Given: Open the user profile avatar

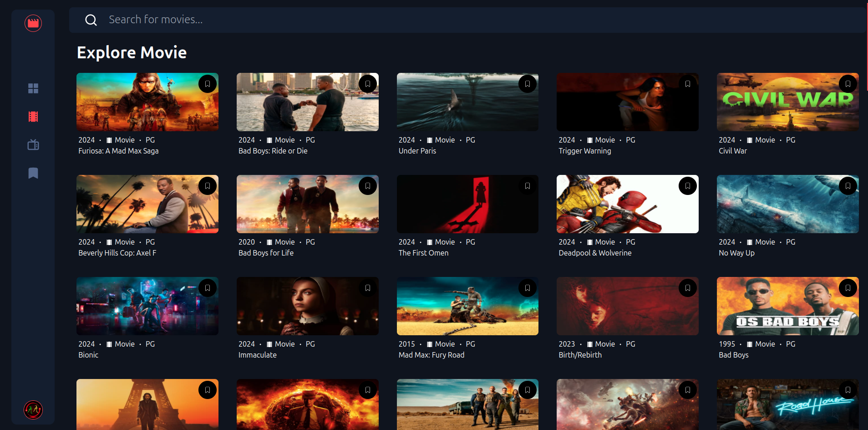Looking at the screenshot, I should click(x=33, y=410).
